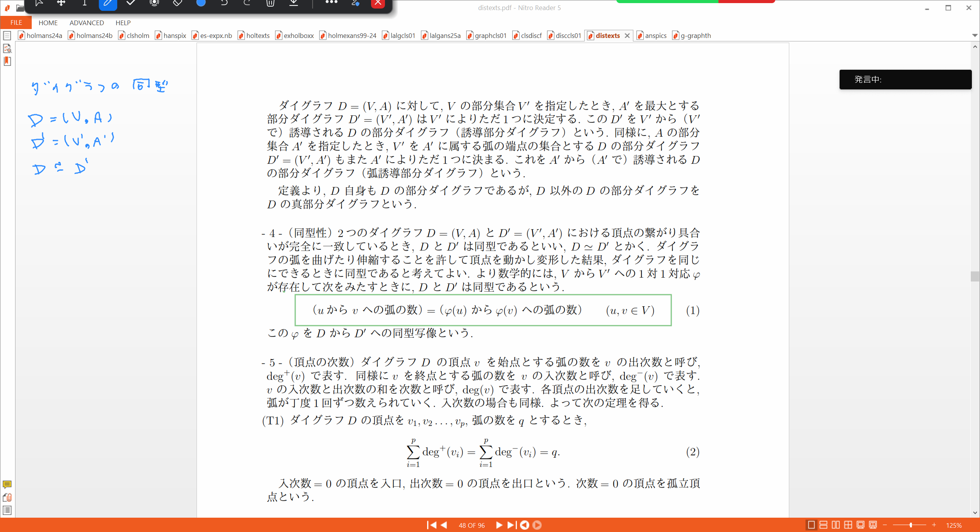Open the search panel in left sidebar
Screen dimensions: 980x532
pos(7,48)
